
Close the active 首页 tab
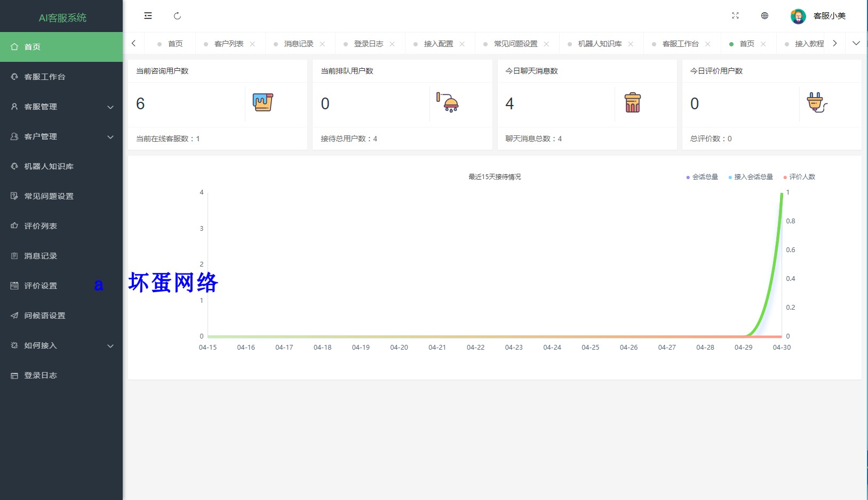click(x=763, y=44)
